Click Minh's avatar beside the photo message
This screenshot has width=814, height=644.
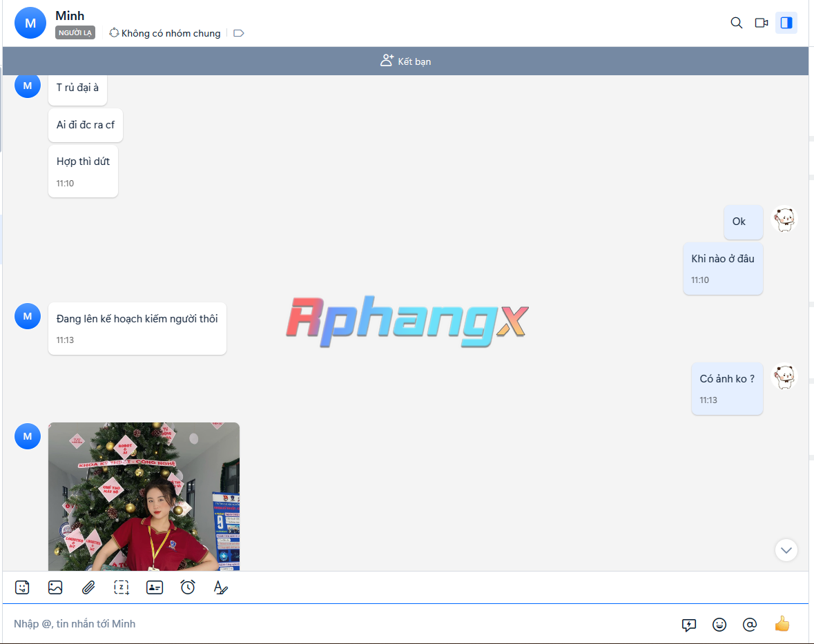(28, 436)
